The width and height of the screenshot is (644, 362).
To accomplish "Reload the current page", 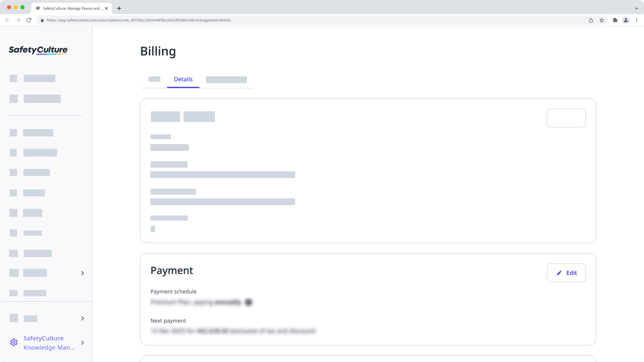I will coord(30,20).
